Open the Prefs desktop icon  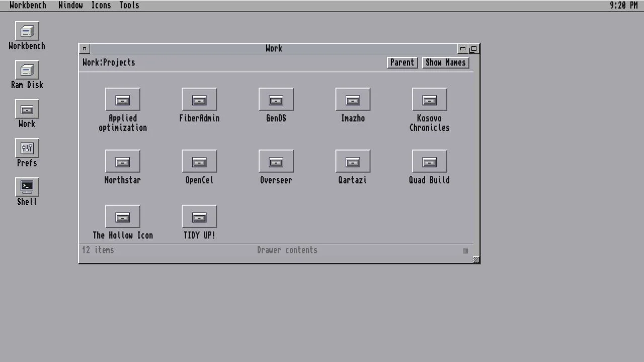(x=27, y=148)
